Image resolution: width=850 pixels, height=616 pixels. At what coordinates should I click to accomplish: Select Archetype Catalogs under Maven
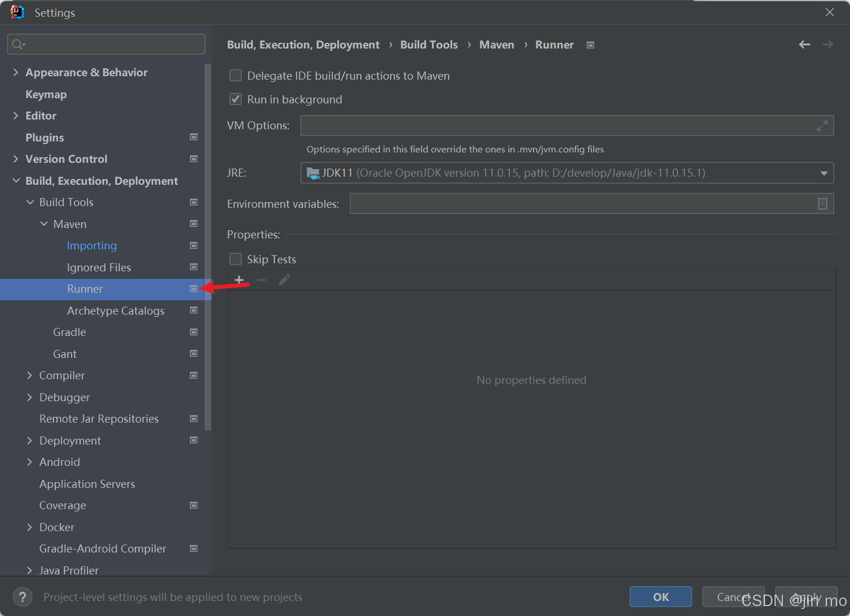(x=115, y=311)
